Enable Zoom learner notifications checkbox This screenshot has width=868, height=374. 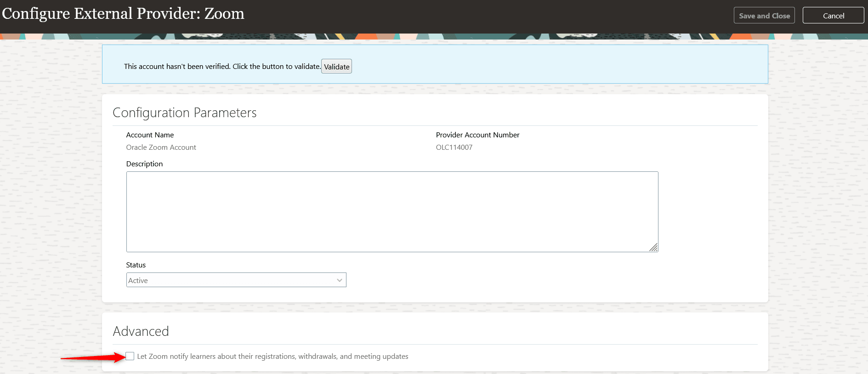[130, 356]
